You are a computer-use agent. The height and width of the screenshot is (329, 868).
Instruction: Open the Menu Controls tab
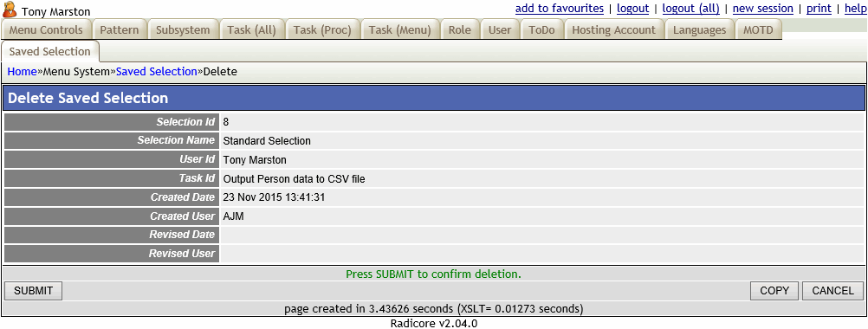click(46, 29)
